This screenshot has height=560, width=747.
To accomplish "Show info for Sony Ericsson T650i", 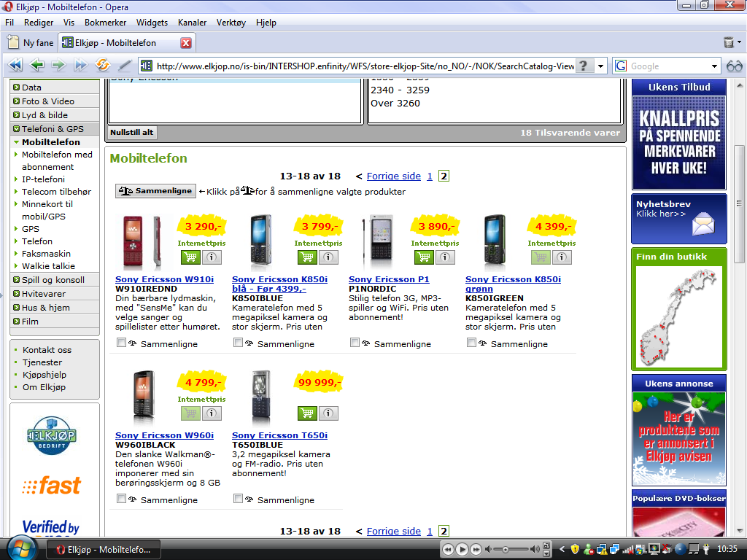I will [x=328, y=413].
